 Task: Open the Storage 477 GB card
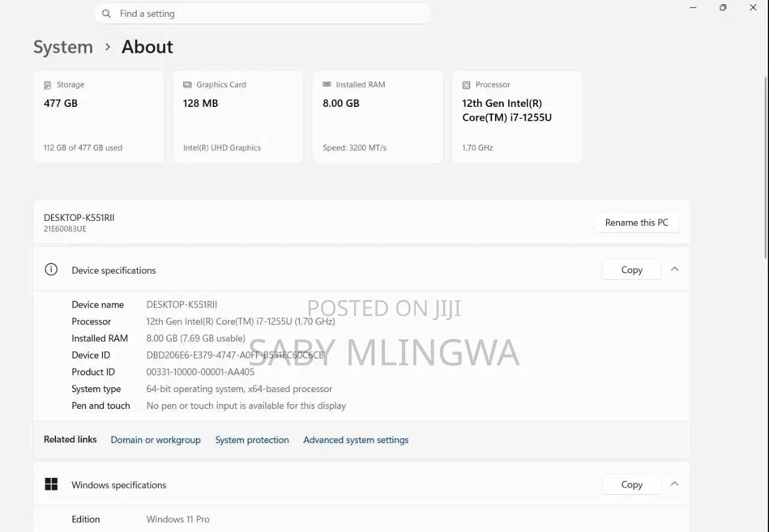99,116
